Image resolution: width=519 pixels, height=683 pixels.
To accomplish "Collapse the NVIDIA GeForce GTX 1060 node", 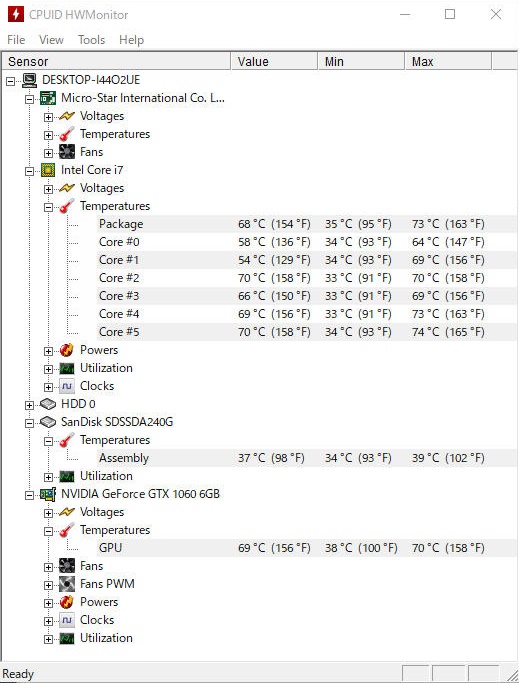I will 29,495.
